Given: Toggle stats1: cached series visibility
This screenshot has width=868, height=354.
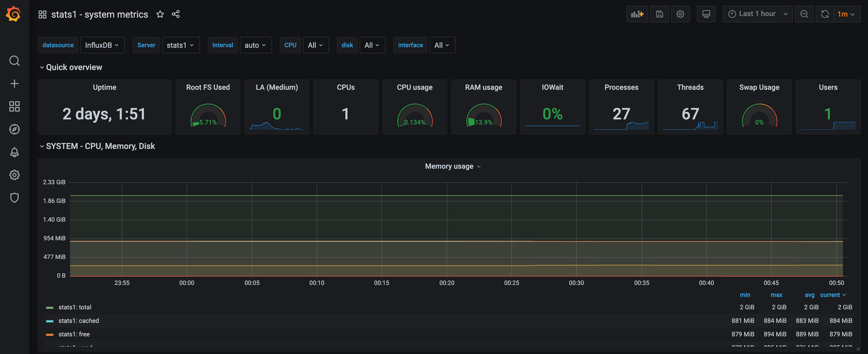Looking at the screenshot, I should click(x=78, y=321).
